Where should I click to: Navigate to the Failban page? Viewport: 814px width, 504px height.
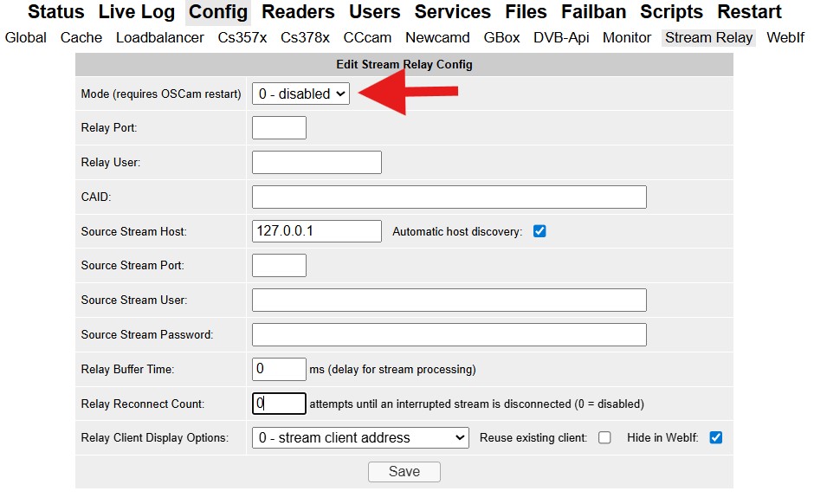pos(593,12)
